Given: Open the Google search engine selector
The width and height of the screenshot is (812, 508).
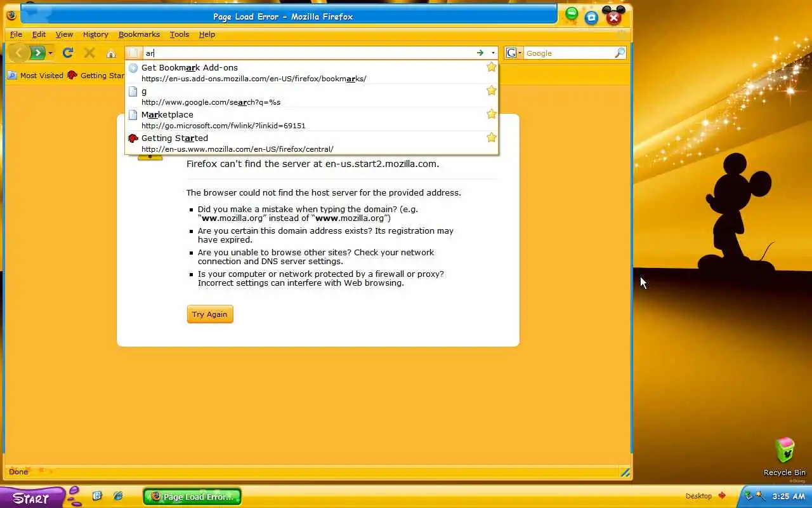Looking at the screenshot, I should 514,53.
